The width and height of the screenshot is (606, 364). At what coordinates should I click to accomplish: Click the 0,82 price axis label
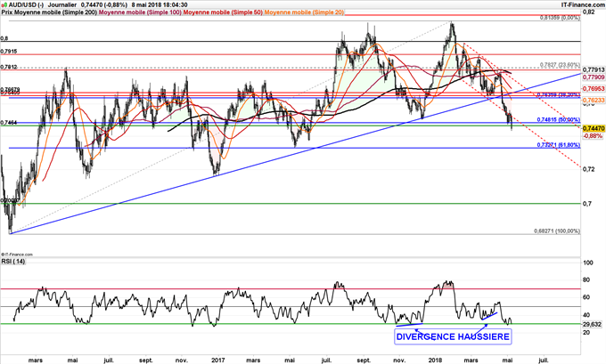[x=588, y=12]
